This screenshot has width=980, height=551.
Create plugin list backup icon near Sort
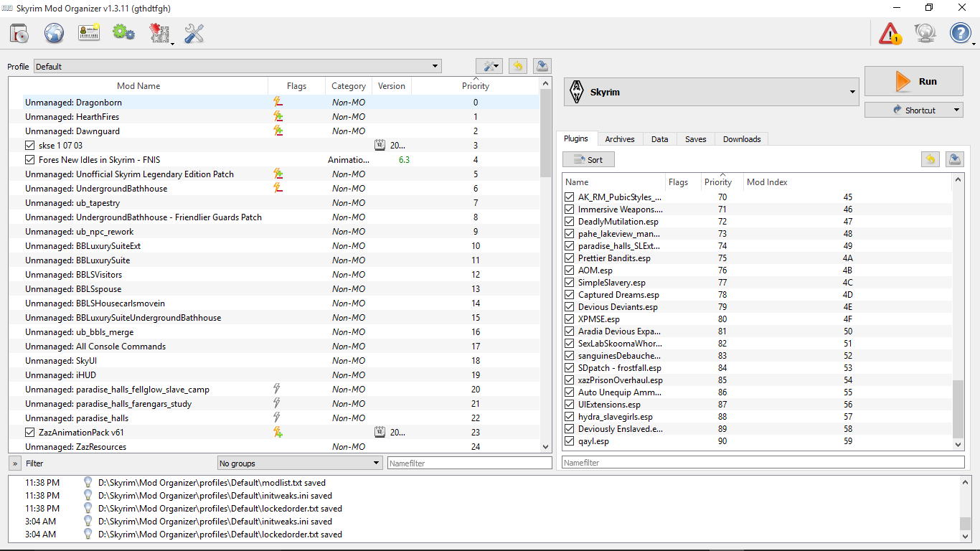954,159
